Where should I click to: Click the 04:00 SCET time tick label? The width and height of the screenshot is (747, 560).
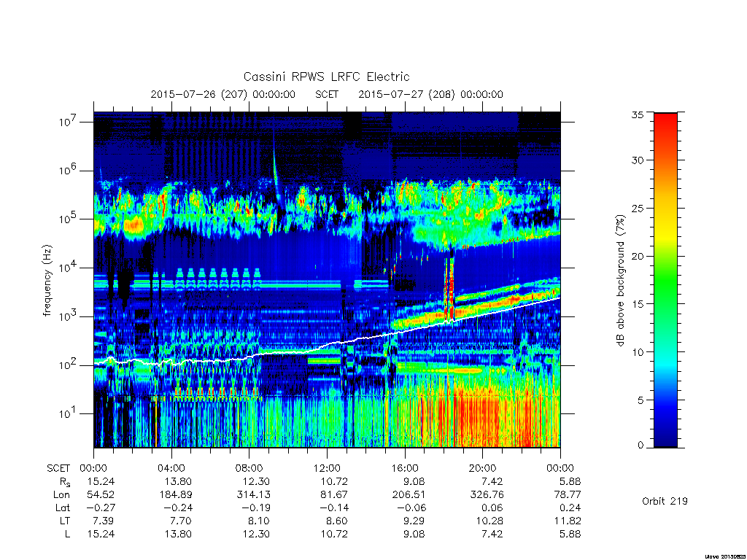click(x=171, y=468)
